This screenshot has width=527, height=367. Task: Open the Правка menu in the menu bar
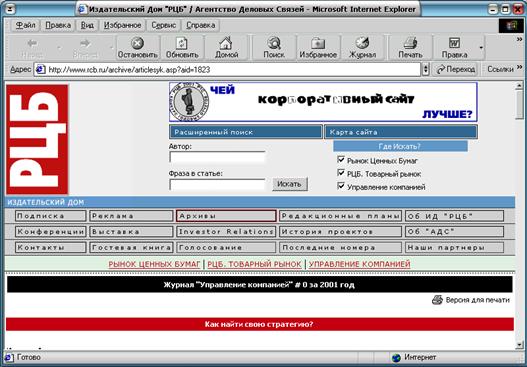pyautogui.click(x=58, y=25)
